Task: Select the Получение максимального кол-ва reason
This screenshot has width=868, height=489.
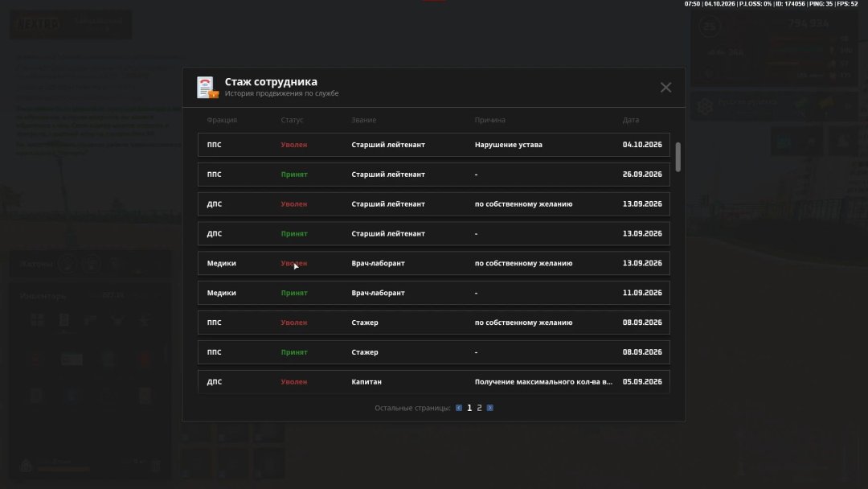Action: click(x=543, y=382)
